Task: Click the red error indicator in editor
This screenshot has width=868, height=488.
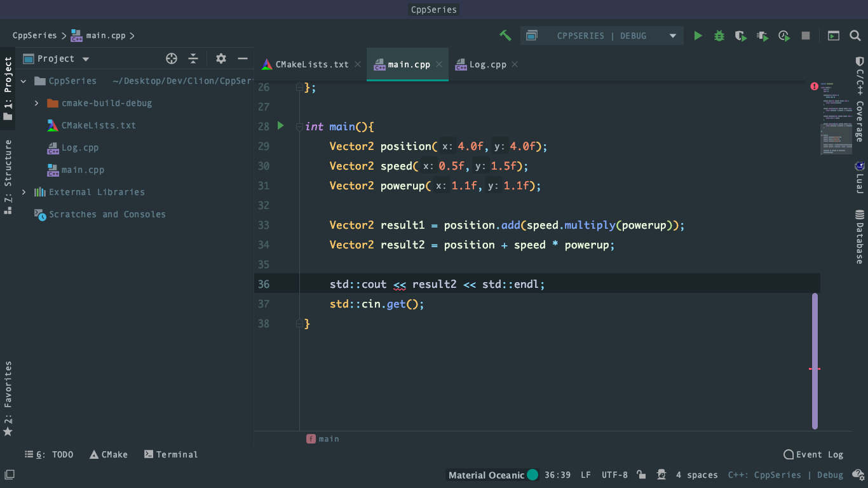Action: pos(815,86)
